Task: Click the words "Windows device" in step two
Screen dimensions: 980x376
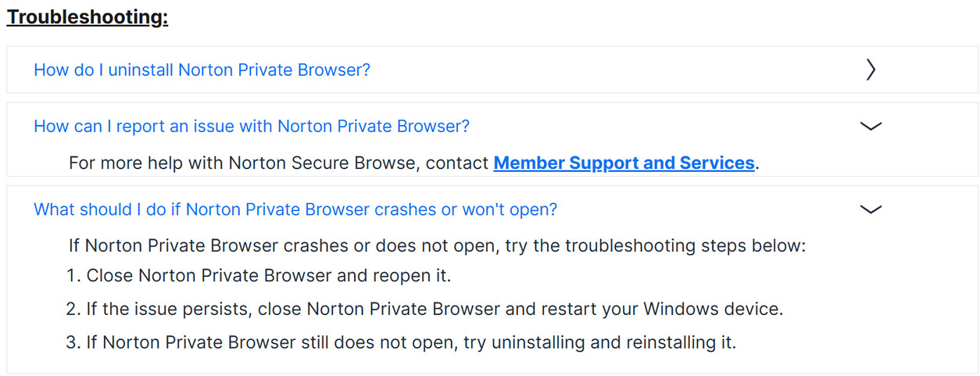Action: (712, 309)
